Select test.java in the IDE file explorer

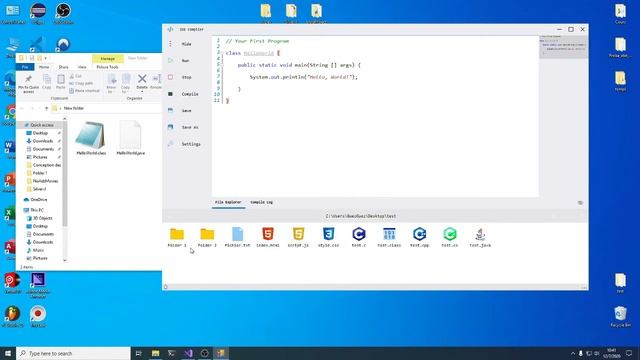tap(480, 238)
